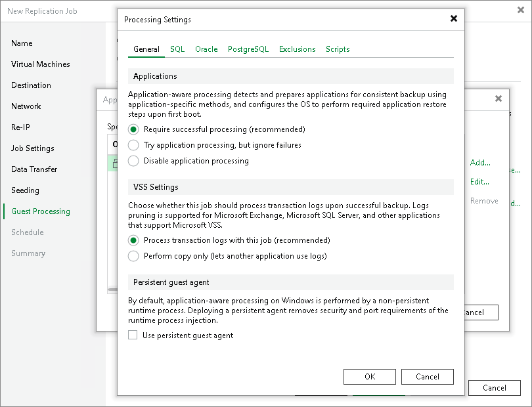The image size is (532, 407).
Task: Open the PostgreSQL tab
Action: tap(248, 49)
